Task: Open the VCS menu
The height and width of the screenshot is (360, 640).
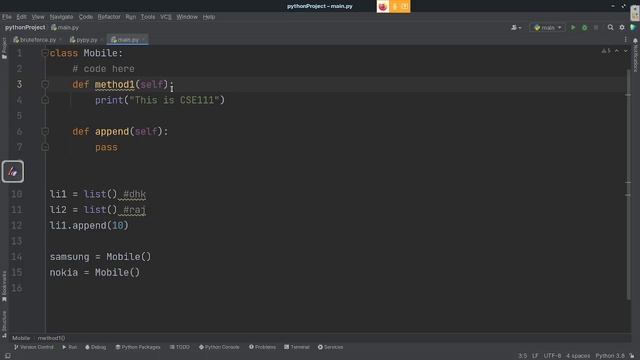Action: click(x=166, y=17)
